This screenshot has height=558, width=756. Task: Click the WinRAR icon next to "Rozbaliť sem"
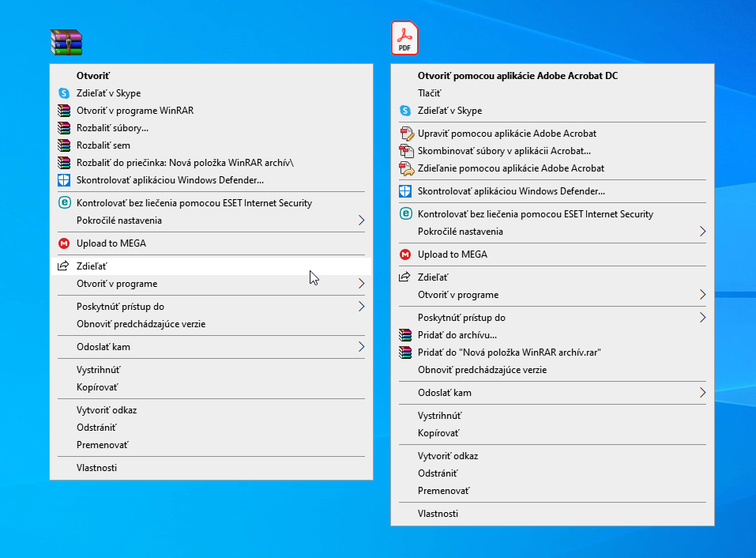coord(64,145)
